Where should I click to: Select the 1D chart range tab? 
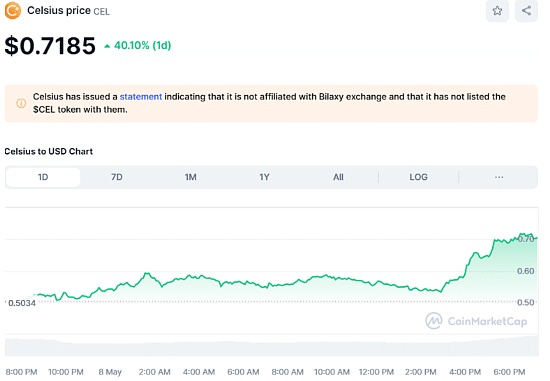point(43,177)
